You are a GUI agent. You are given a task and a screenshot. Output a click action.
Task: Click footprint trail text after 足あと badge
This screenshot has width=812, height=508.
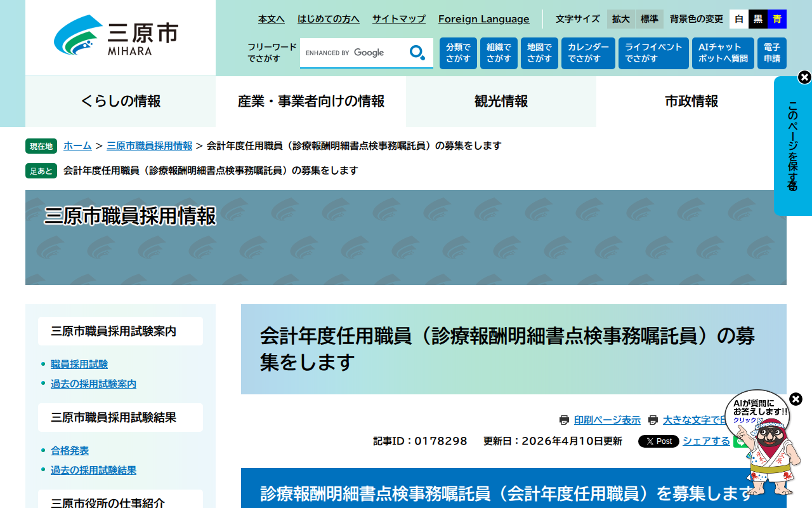211,171
